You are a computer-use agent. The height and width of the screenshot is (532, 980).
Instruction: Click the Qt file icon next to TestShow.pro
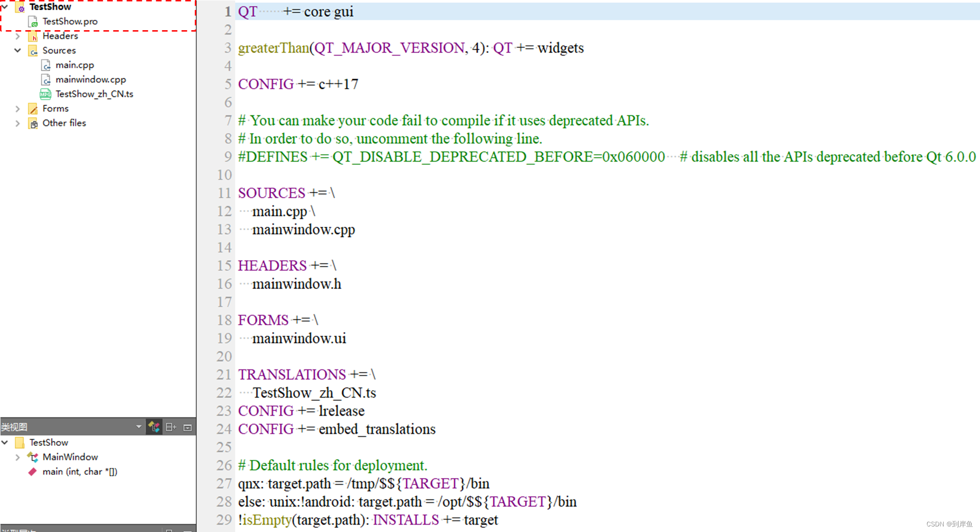pyautogui.click(x=33, y=21)
